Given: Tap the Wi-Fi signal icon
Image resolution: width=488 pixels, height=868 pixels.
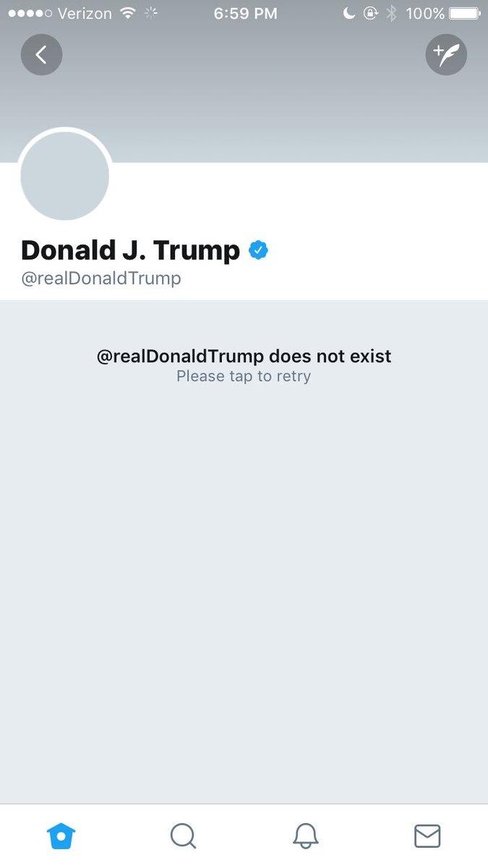Looking at the screenshot, I should [128, 13].
